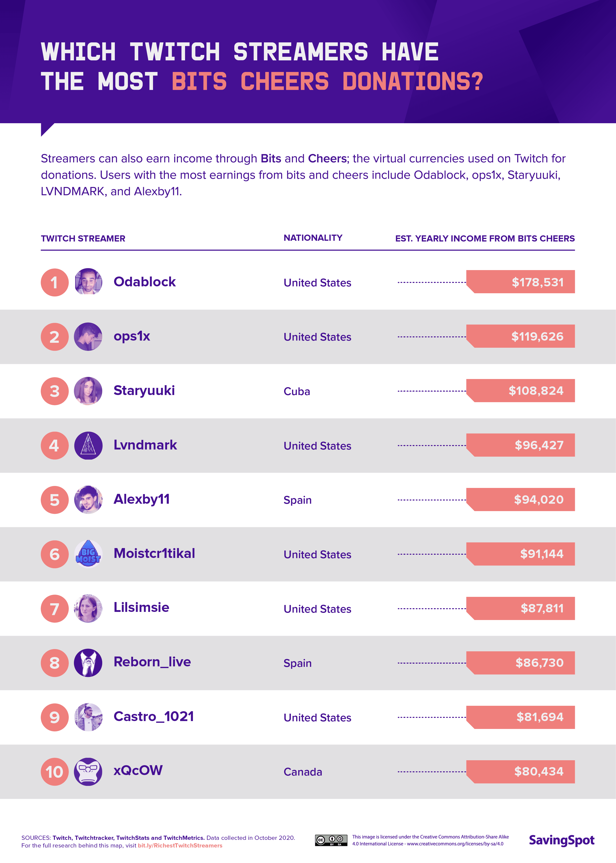616x863 pixels.
Task: Click Reborn_live's suit and tie icon
Action: pyautogui.click(x=88, y=663)
